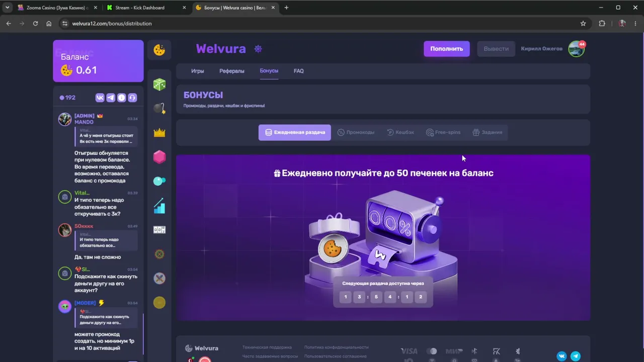
Task: Click the 'Следующая раздача доступна через' countdown
Action: [383, 292]
